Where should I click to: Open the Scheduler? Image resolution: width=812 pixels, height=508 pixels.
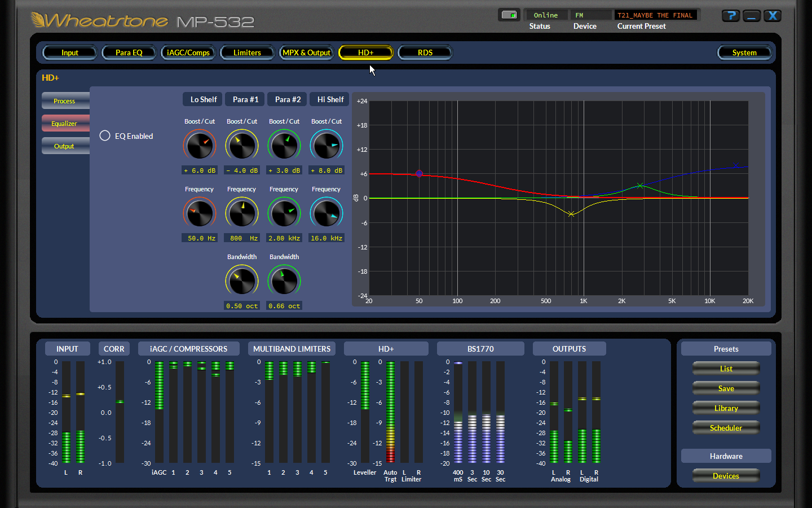[726, 428]
